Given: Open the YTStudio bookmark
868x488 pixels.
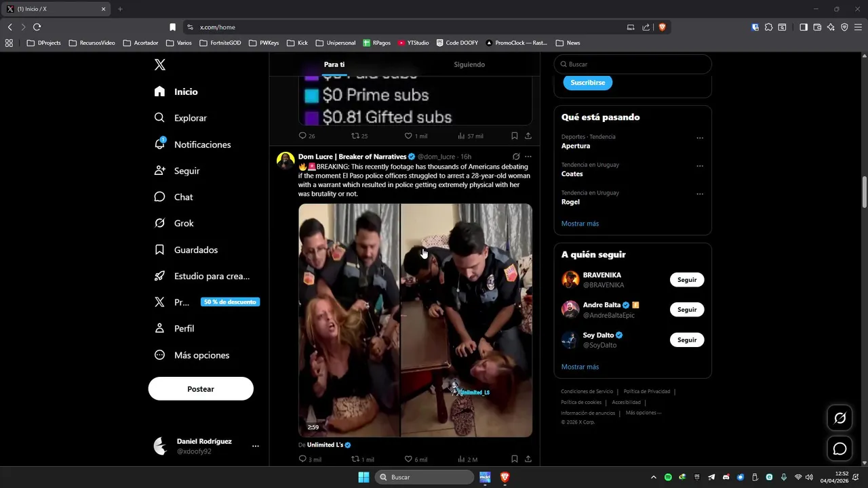Looking at the screenshot, I should tap(414, 43).
